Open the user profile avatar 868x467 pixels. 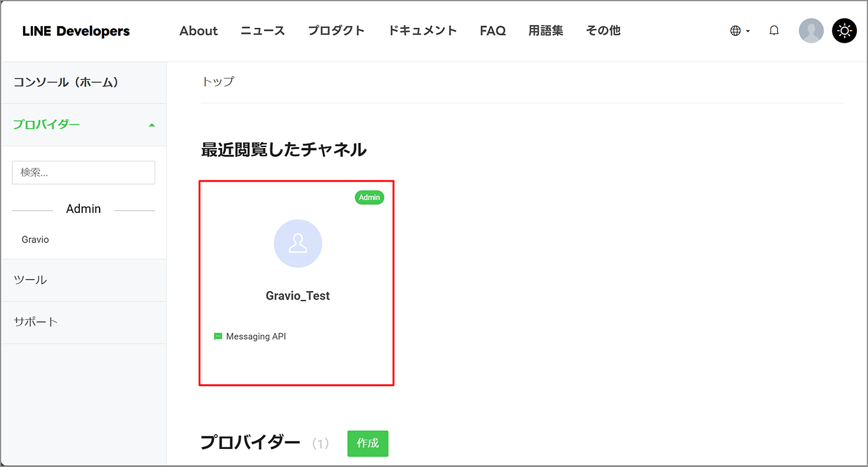[811, 31]
